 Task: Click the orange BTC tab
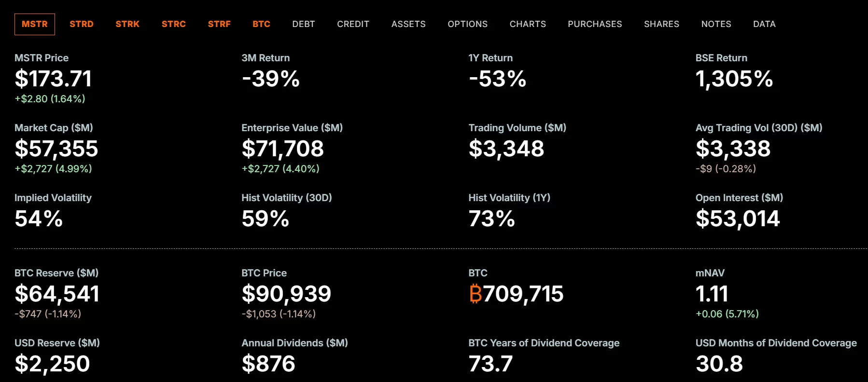[x=261, y=24]
